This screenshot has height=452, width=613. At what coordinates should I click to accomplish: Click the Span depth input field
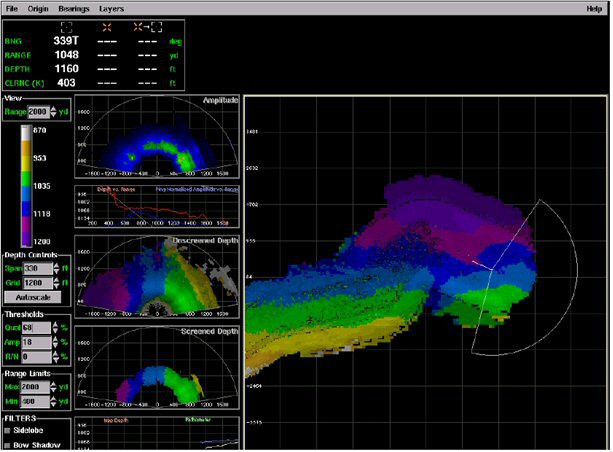(x=38, y=268)
